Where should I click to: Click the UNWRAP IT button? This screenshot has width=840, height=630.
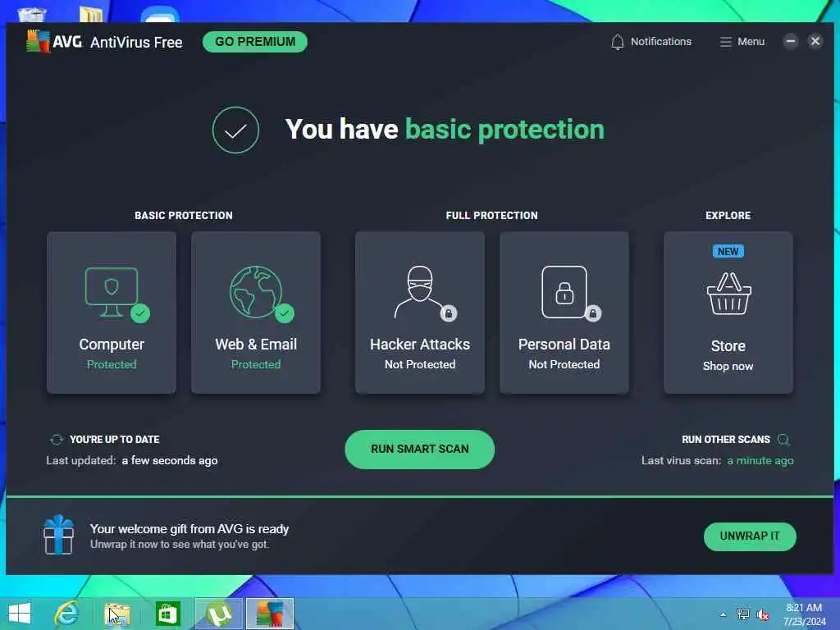point(750,536)
